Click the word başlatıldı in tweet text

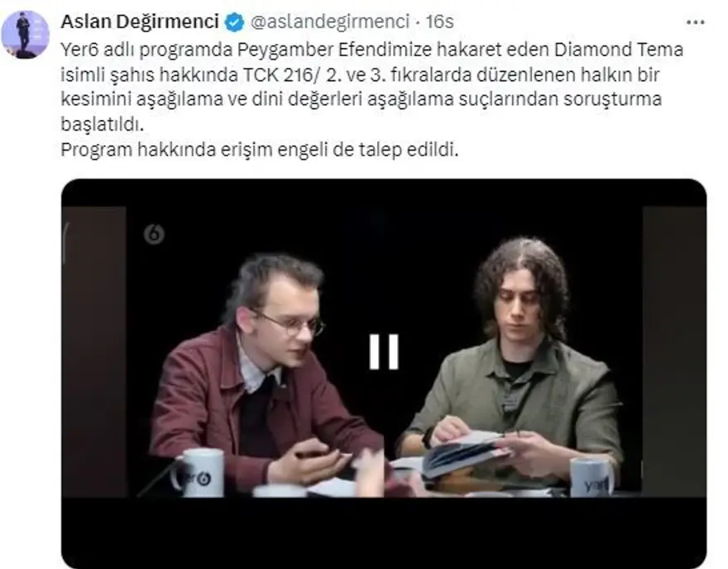click(x=102, y=124)
